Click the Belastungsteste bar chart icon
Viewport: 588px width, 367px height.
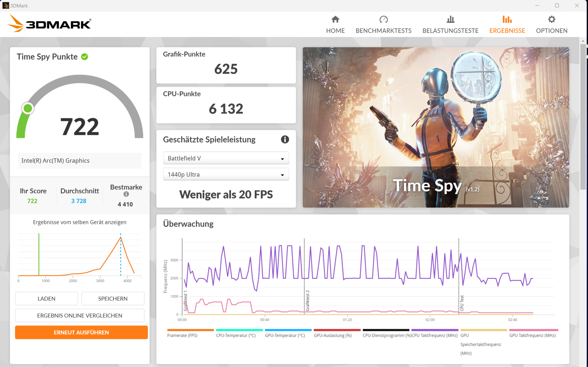450,20
